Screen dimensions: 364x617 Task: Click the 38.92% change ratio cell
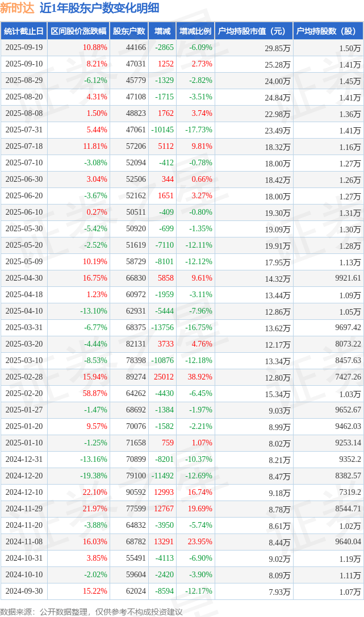pyautogui.click(x=200, y=377)
